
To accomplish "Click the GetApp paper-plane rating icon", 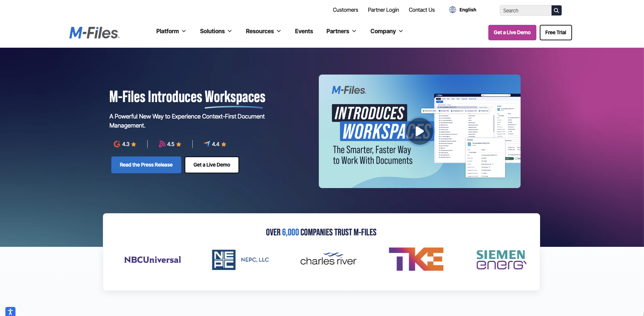I will click(206, 144).
